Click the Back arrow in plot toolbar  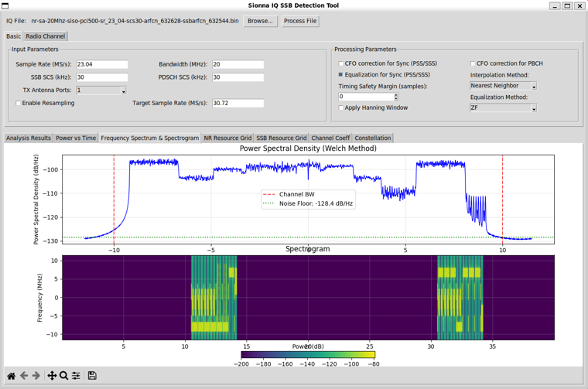click(24, 376)
